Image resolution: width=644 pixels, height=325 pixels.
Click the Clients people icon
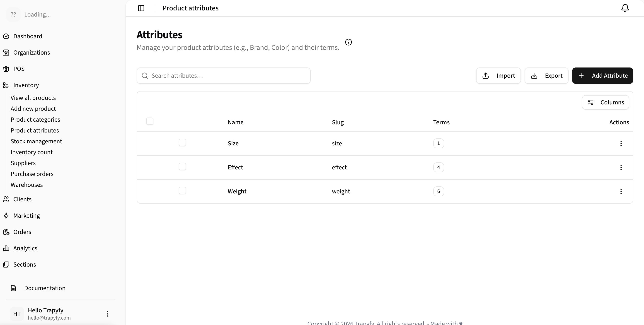6,199
